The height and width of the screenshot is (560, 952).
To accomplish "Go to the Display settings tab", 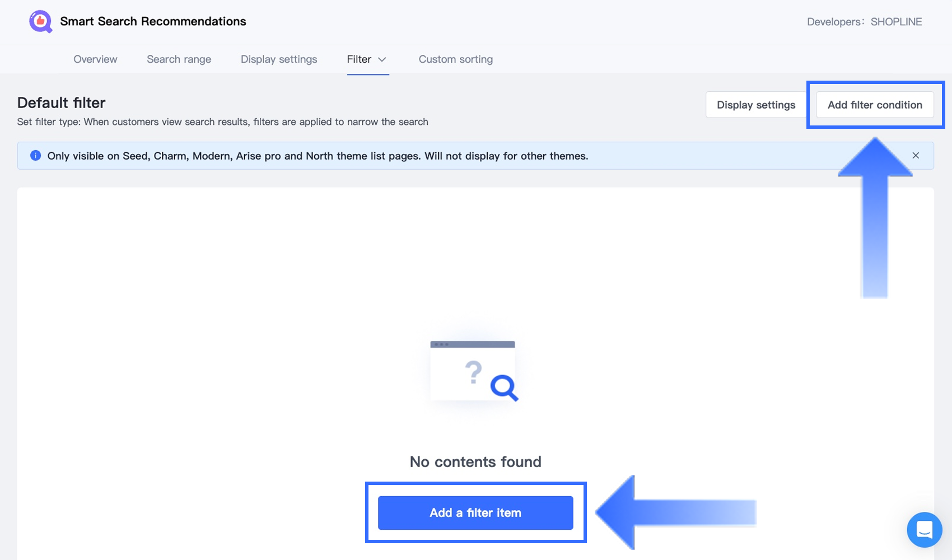I will click(279, 59).
